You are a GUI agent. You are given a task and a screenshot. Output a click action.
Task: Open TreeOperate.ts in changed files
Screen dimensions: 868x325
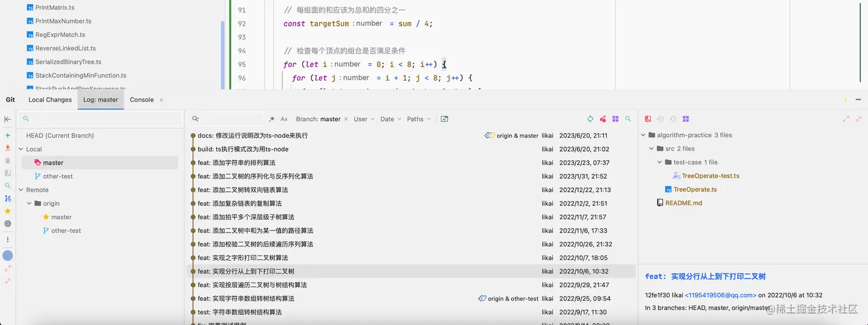pyautogui.click(x=695, y=189)
